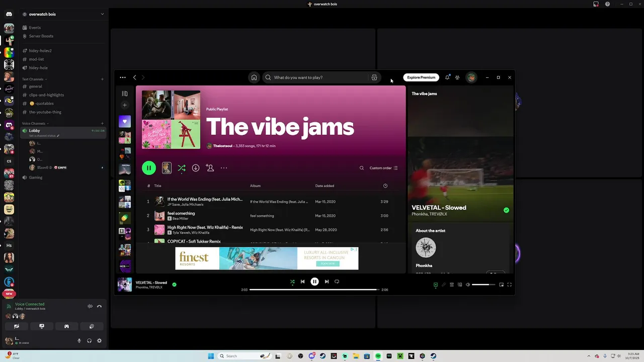The width and height of the screenshot is (644, 362).
Task: Toggle saved checkmark beside VELVETAL in bottom bar
Action: coord(174,284)
